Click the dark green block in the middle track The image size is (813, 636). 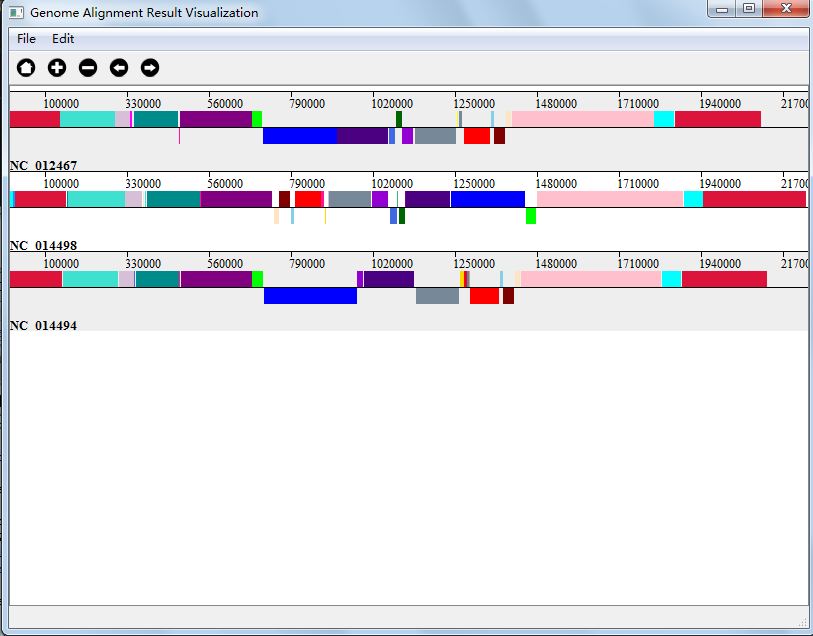coord(402,216)
